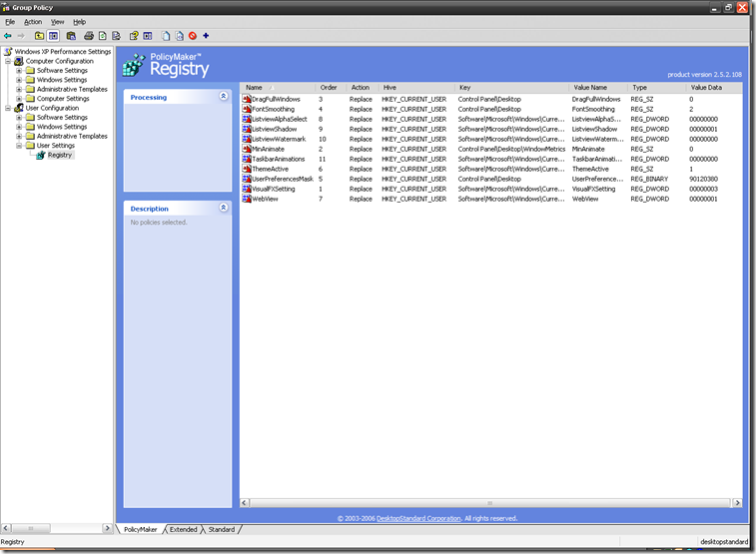Switch to the Extended tab
The width and height of the screenshot is (756, 554).
183,529
